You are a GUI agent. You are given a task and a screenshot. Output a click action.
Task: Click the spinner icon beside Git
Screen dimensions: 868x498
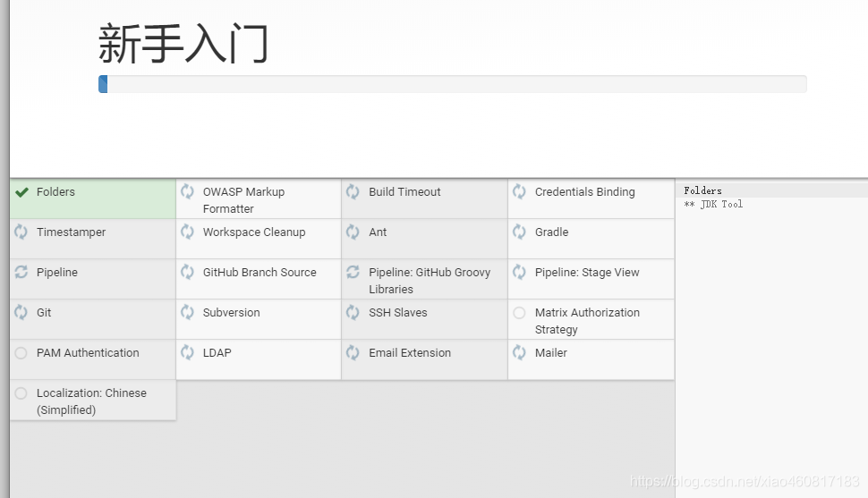tap(21, 312)
